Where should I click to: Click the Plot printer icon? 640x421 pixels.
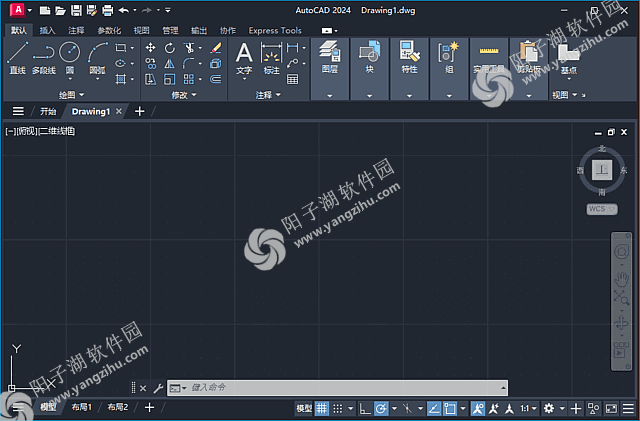(107, 10)
